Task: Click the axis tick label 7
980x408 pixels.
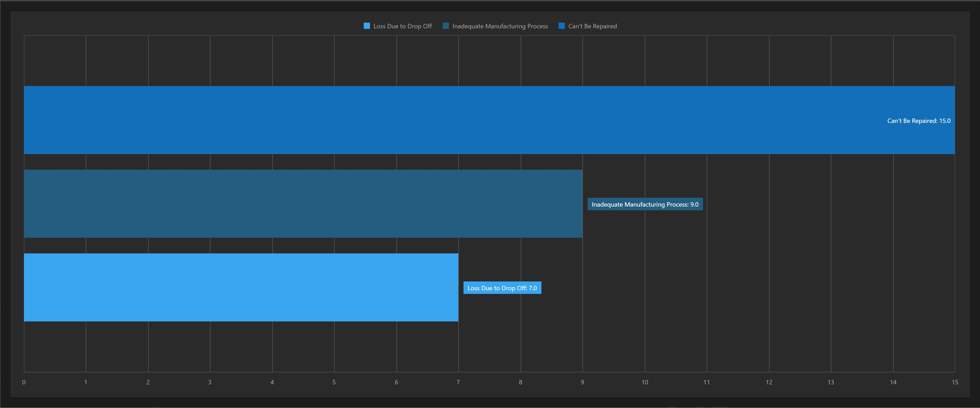Action: (x=458, y=382)
